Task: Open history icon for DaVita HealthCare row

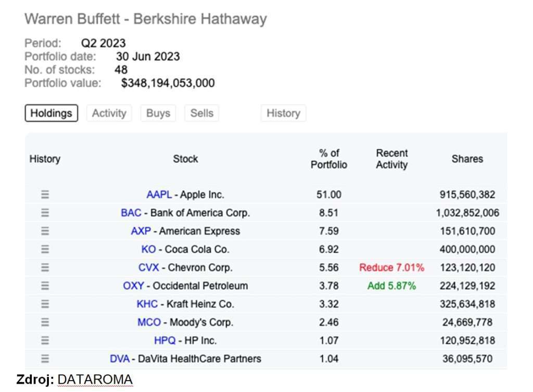Action: click(45, 359)
